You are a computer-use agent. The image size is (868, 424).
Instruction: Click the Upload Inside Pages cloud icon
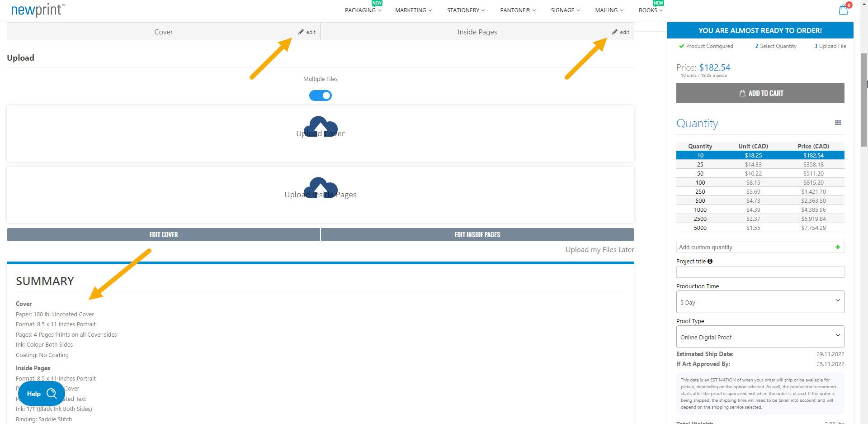pyautogui.click(x=320, y=188)
